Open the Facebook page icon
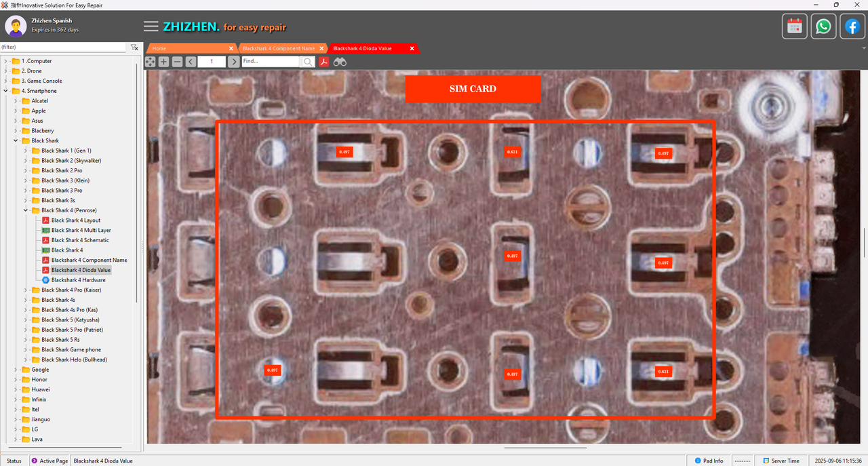868x466 pixels. click(852, 26)
